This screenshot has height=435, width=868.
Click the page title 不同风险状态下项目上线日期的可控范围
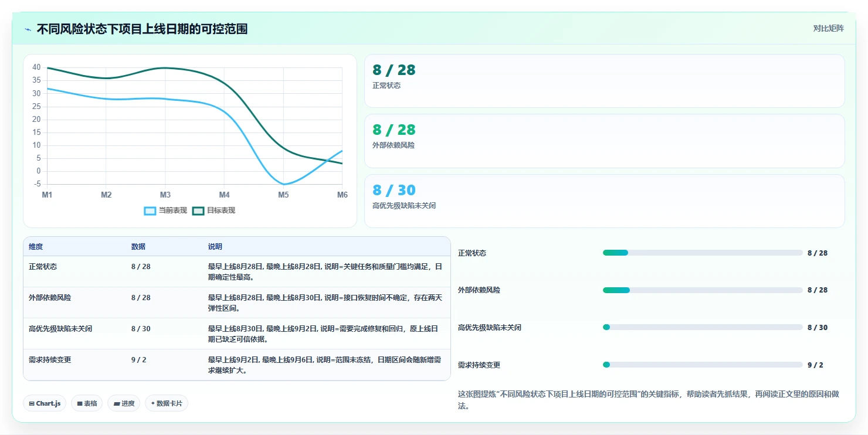tap(142, 29)
